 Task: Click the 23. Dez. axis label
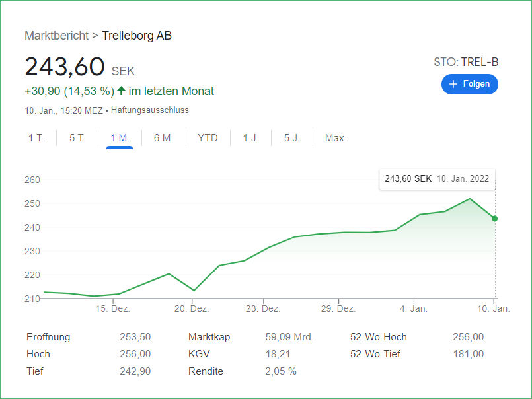pyautogui.click(x=263, y=308)
